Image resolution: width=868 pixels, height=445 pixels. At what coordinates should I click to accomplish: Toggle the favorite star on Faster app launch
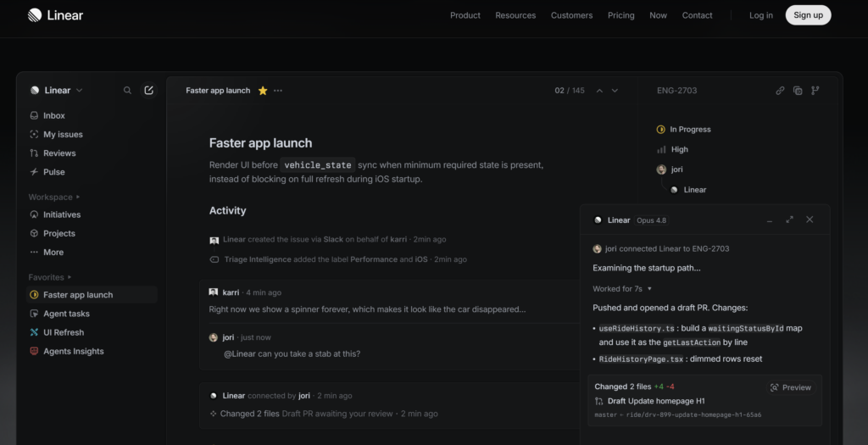coord(263,91)
